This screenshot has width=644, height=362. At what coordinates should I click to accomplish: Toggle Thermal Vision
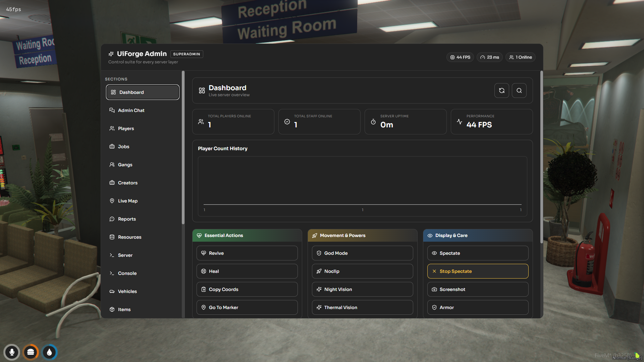(362, 307)
